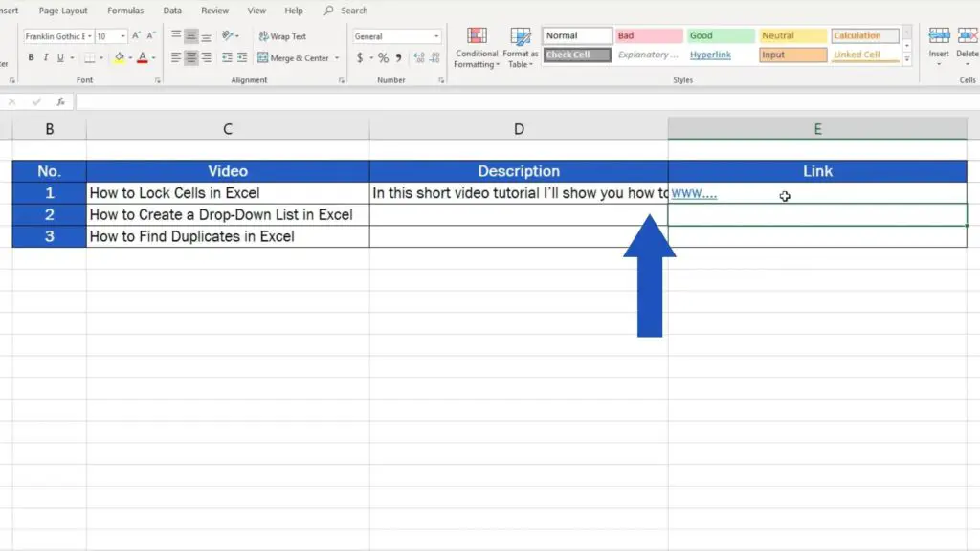Screen dimensions: 980x551
Task: Click the www.... hyperlink in Link column
Action: [694, 194]
